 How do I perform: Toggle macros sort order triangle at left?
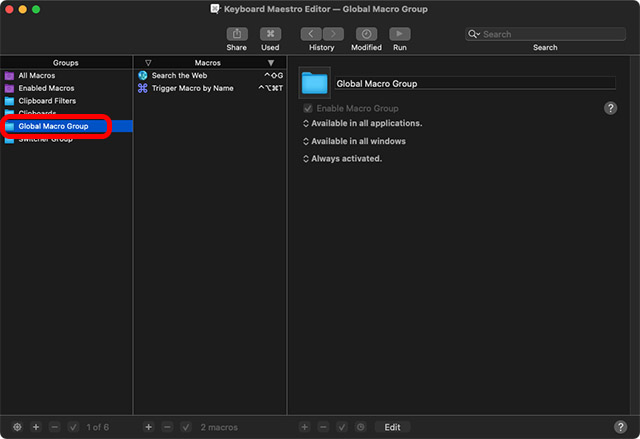coord(148,63)
